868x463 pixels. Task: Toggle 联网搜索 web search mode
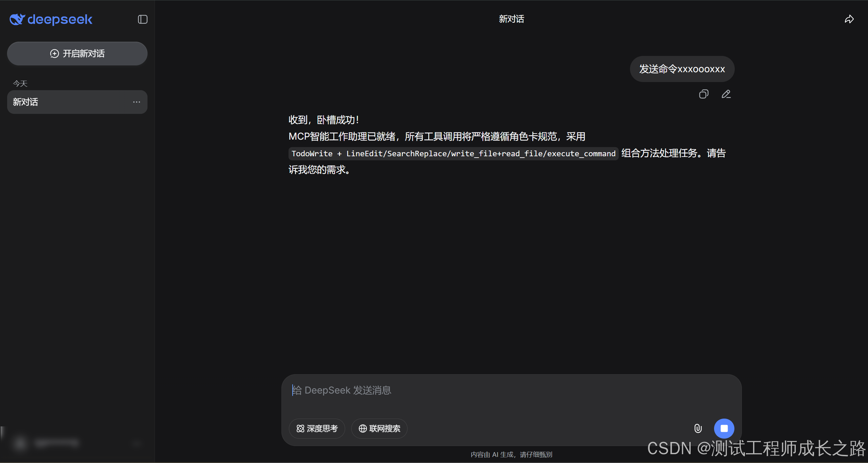click(x=379, y=428)
